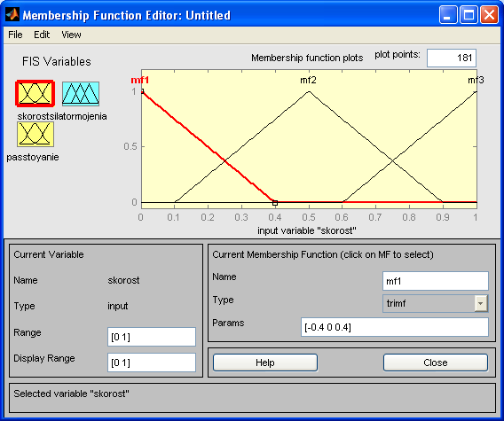Click the "FIS Variables" heading
The width and height of the screenshot is (504, 421).
coord(57,61)
